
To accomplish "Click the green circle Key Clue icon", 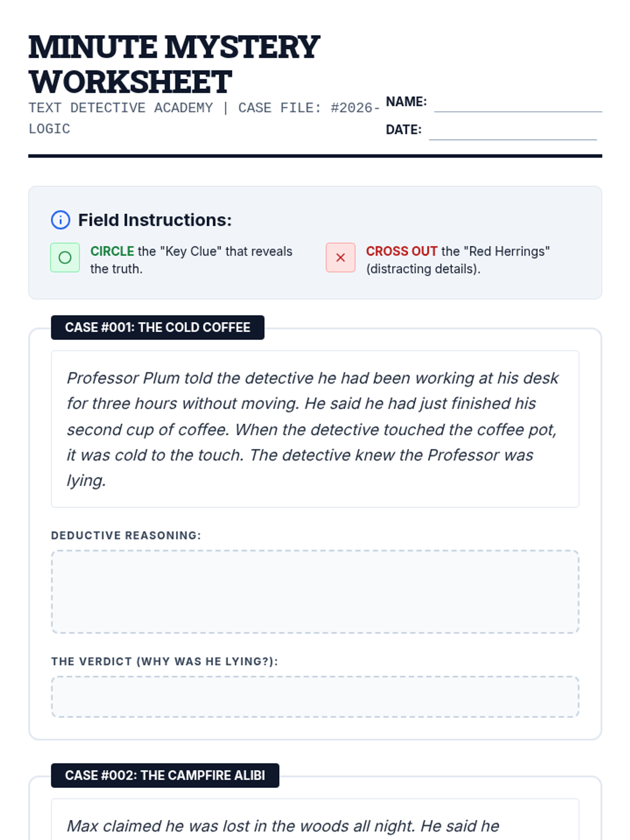I will 65,258.
